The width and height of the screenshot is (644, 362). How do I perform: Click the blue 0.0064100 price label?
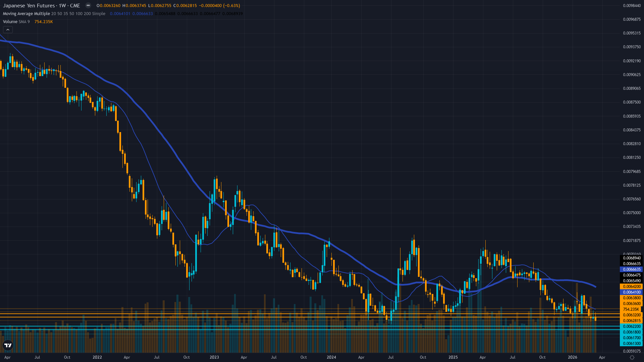(x=631, y=292)
